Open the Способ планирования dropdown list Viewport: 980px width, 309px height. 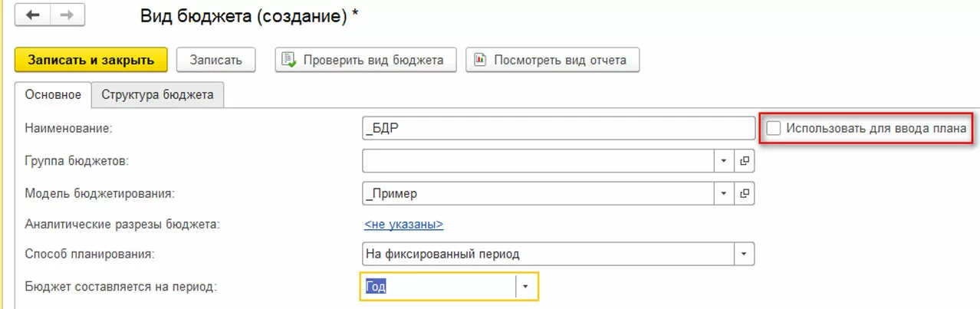(x=743, y=254)
